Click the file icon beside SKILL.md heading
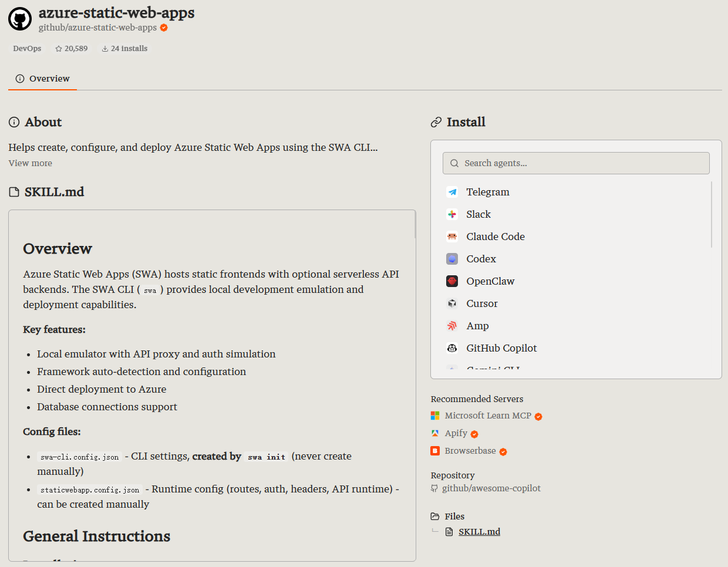The width and height of the screenshot is (728, 567). point(14,192)
